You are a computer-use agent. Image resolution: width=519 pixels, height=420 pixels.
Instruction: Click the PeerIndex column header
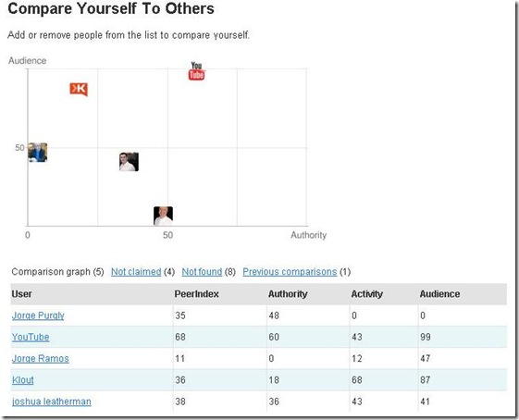point(197,294)
